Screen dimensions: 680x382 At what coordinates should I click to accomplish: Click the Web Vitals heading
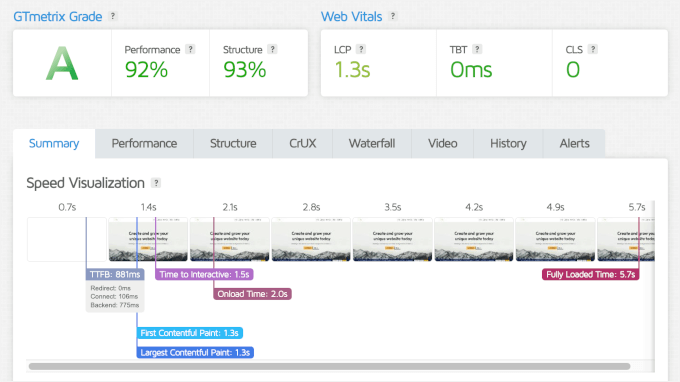(x=351, y=16)
